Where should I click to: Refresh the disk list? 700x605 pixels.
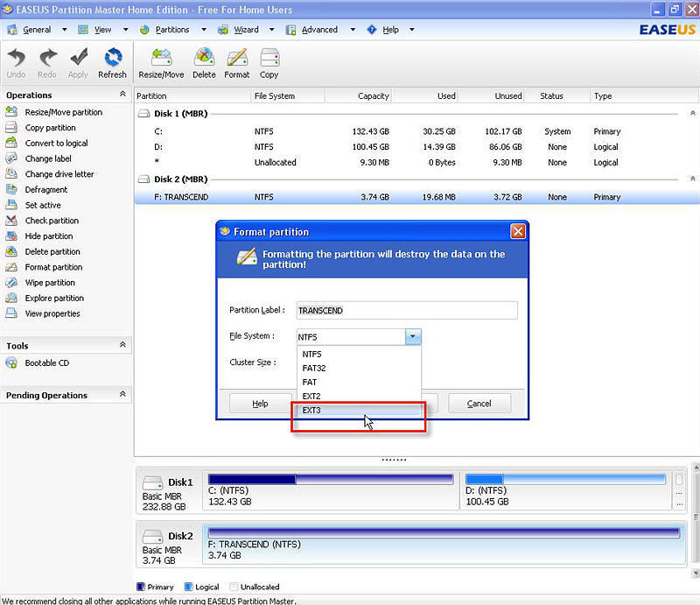pyautogui.click(x=113, y=63)
